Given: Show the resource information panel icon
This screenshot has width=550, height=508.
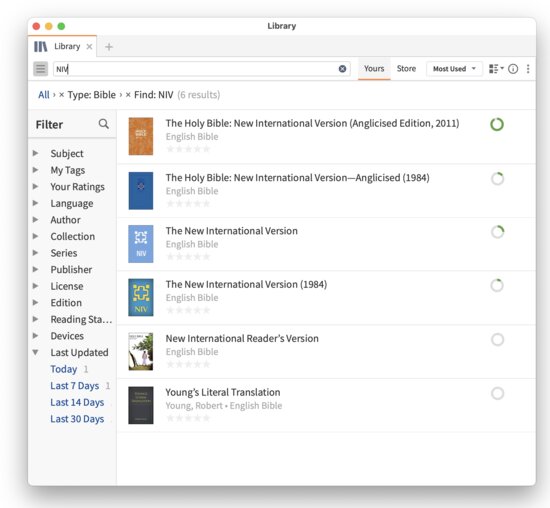Looking at the screenshot, I should click(x=513, y=69).
